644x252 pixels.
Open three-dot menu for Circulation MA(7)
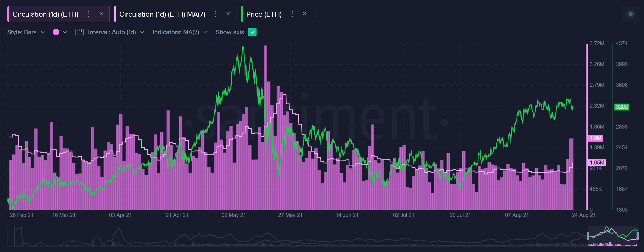click(x=215, y=14)
